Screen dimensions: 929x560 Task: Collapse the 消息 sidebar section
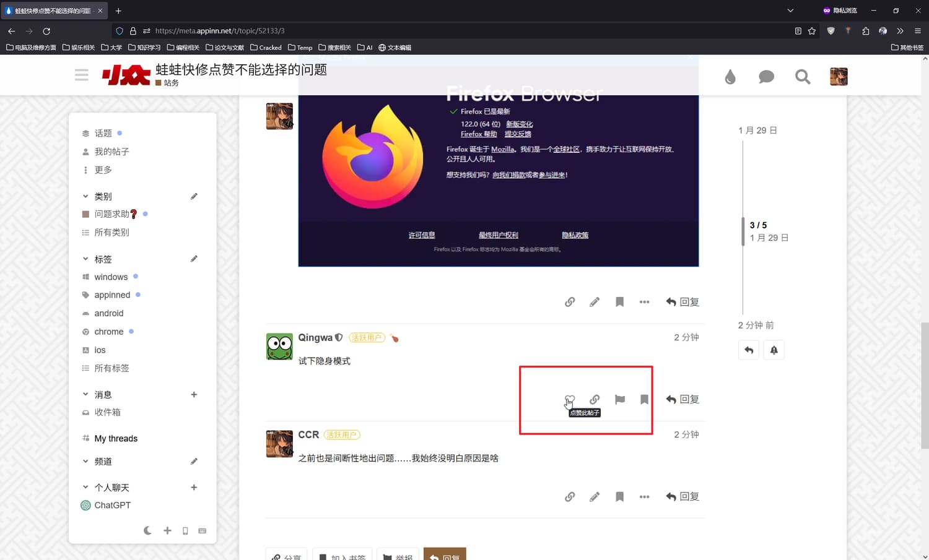point(85,394)
